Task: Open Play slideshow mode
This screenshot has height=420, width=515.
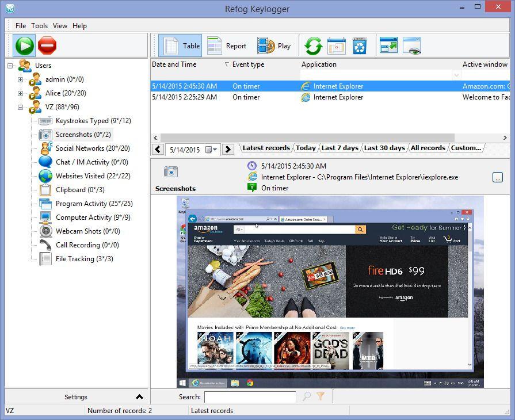Action: [x=274, y=45]
